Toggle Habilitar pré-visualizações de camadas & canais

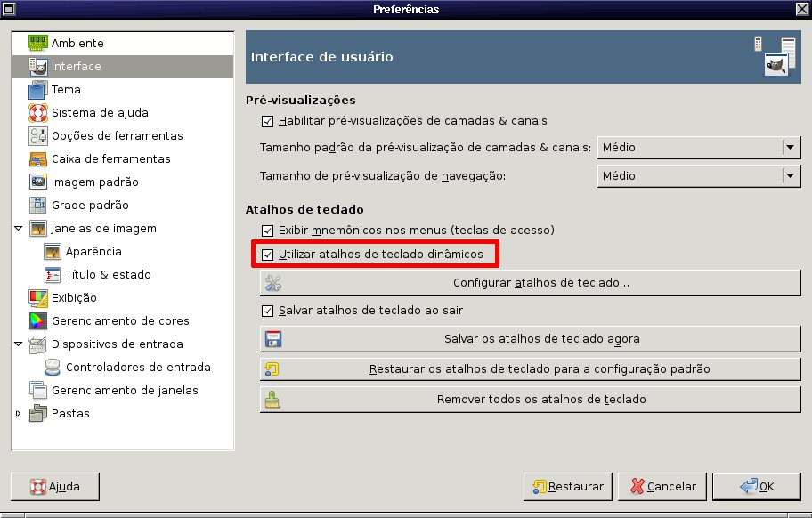(267, 121)
